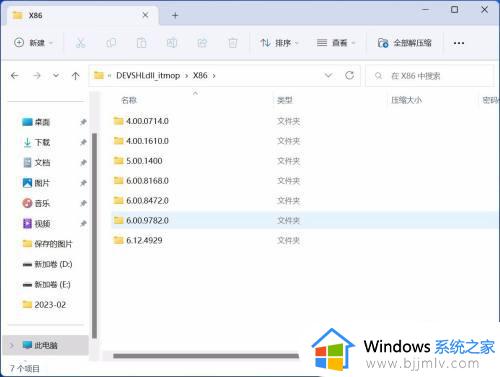Click the 4.00.0714.0 folder icon
The height and width of the screenshot is (377, 500).
pyautogui.click(x=118, y=121)
